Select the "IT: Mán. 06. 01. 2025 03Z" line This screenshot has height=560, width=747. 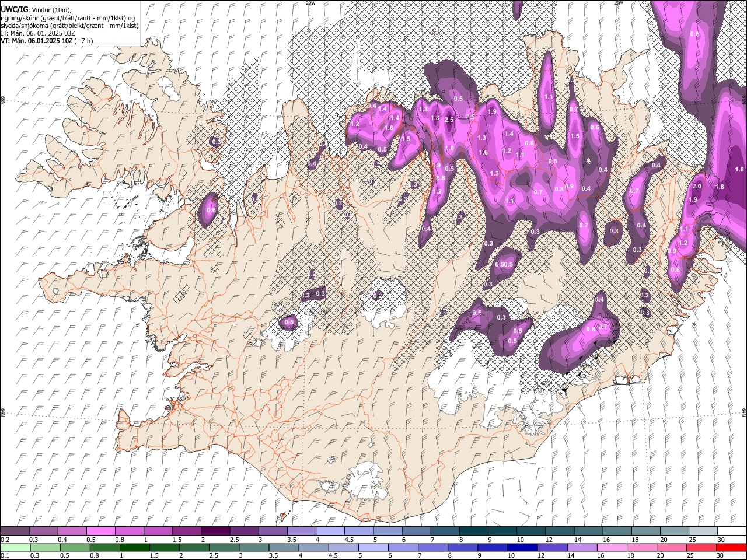click(37, 34)
